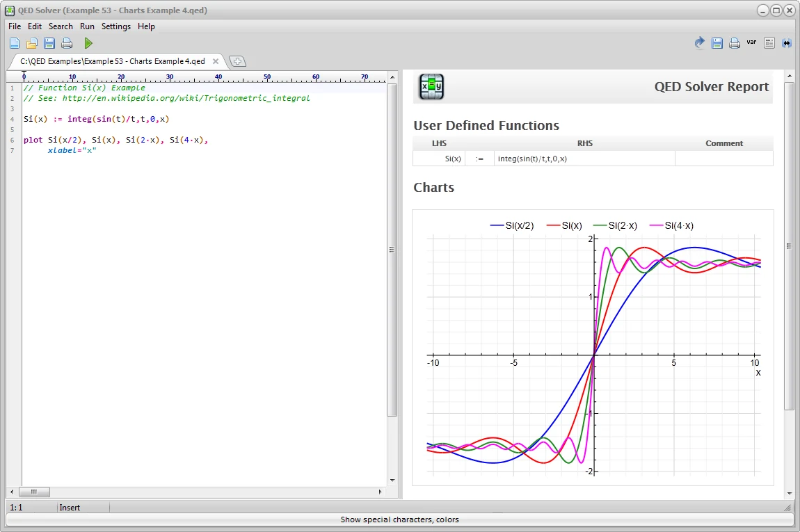Click the blue share arrow in the report toolbar
800x532 pixels.
pos(700,43)
